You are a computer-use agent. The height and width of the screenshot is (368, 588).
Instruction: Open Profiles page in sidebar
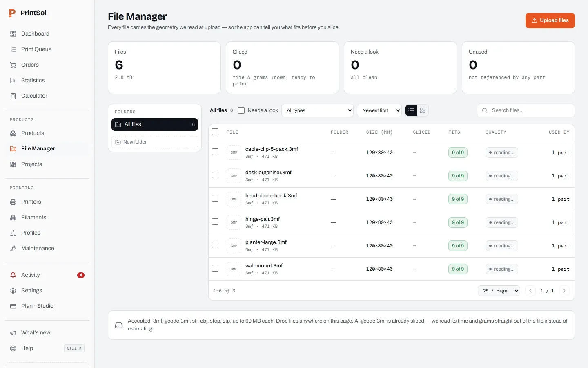[47, 233]
